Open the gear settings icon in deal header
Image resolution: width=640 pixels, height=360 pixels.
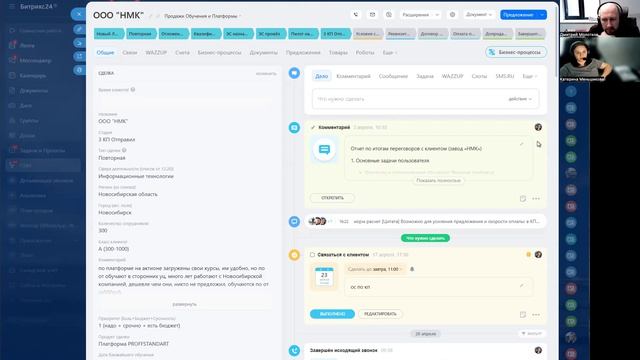(452, 15)
